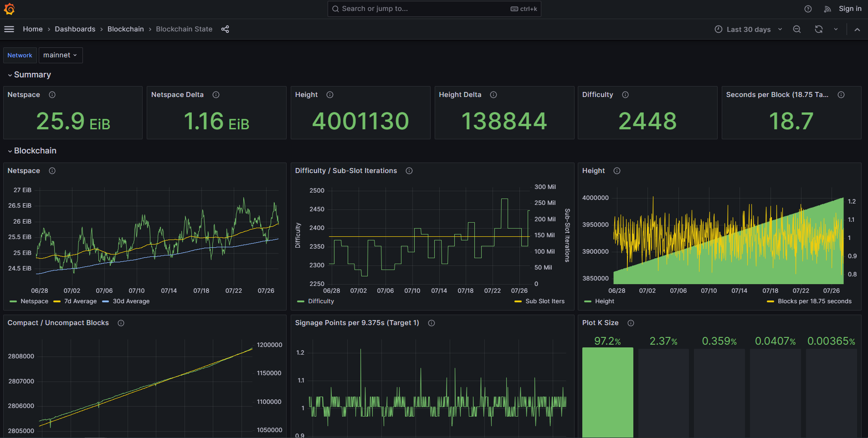This screenshot has height=438, width=868.
Task: Toggle Sub Slot Iters legend series
Action: click(x=544, y=301)
